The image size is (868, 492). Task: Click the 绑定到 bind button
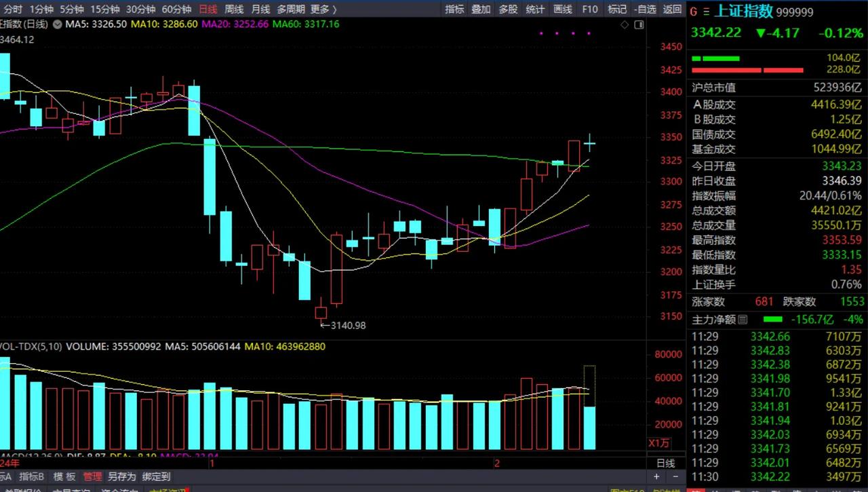tap(157, 477)
